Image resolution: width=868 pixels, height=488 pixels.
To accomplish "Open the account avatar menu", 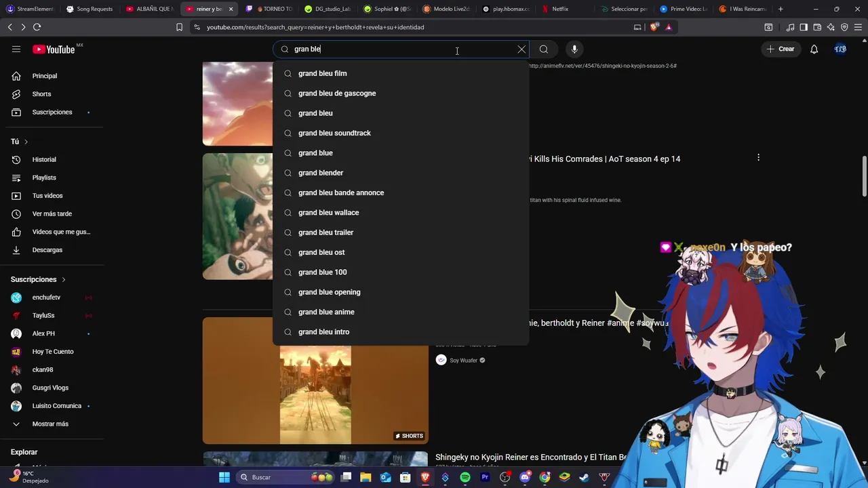I will [840, 49].
